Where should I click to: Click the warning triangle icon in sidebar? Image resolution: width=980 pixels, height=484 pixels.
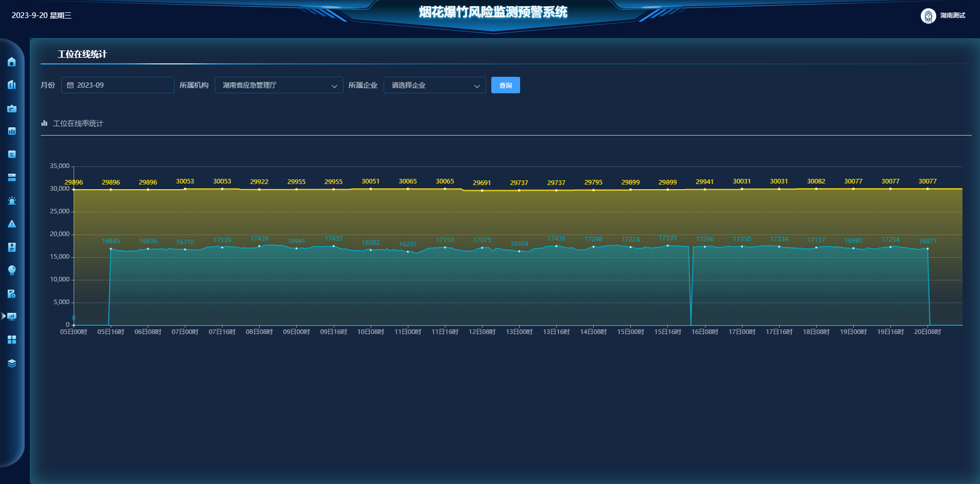coord(12,224)
